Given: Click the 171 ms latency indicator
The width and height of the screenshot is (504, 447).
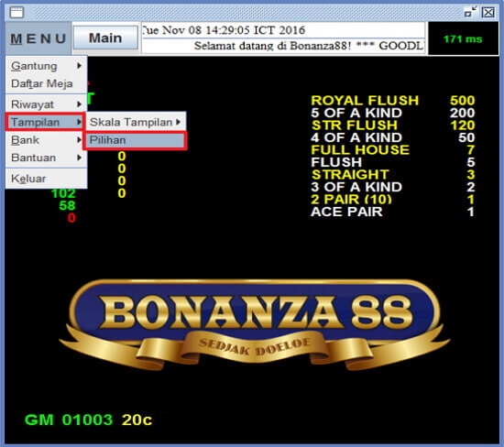Looking at the screenshot, I should [463, 38].
